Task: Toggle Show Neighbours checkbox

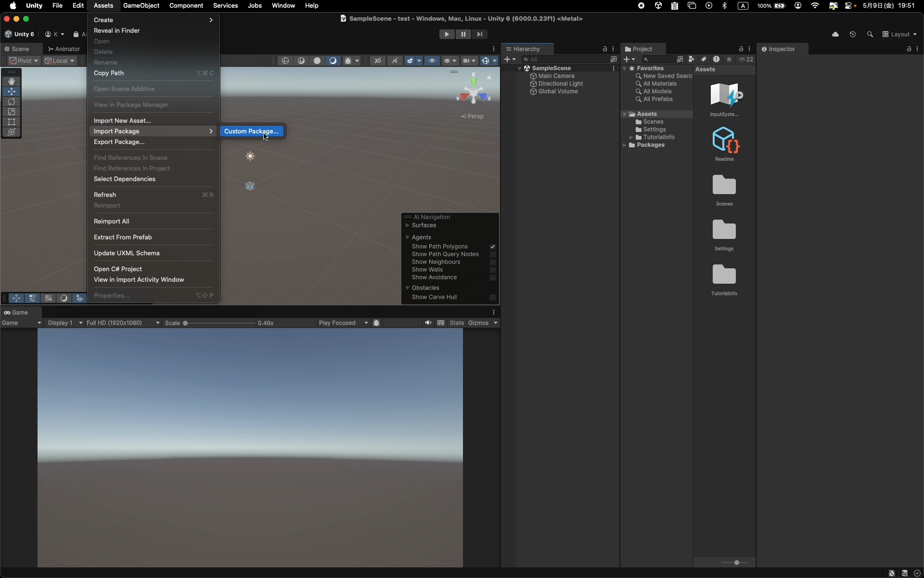Action: [493, 262]
